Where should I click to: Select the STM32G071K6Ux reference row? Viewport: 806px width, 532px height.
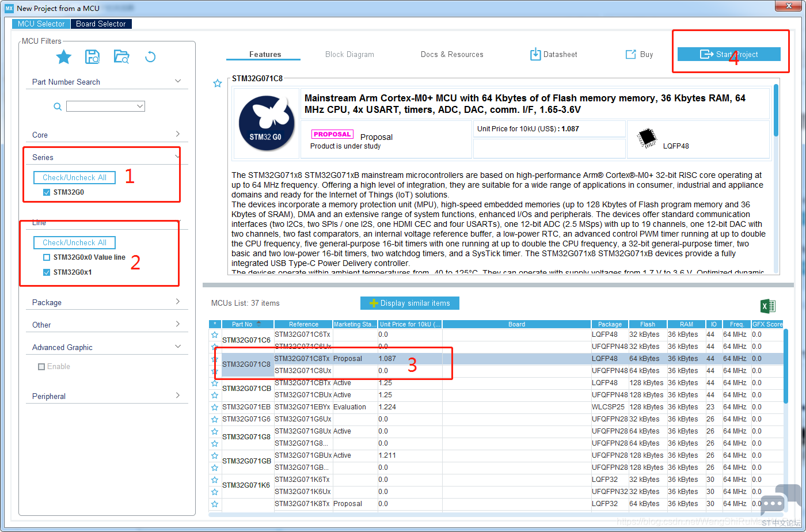point(303,492)
